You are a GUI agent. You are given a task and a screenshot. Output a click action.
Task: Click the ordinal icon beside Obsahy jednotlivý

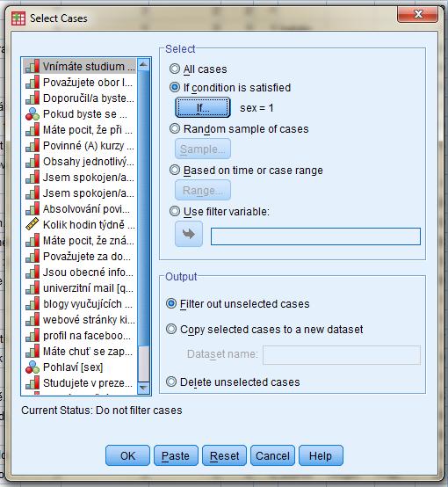33,161
